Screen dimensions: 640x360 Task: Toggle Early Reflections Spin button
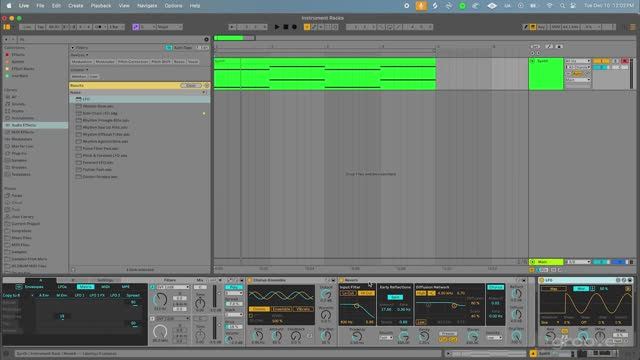click(x=395, y=297)
